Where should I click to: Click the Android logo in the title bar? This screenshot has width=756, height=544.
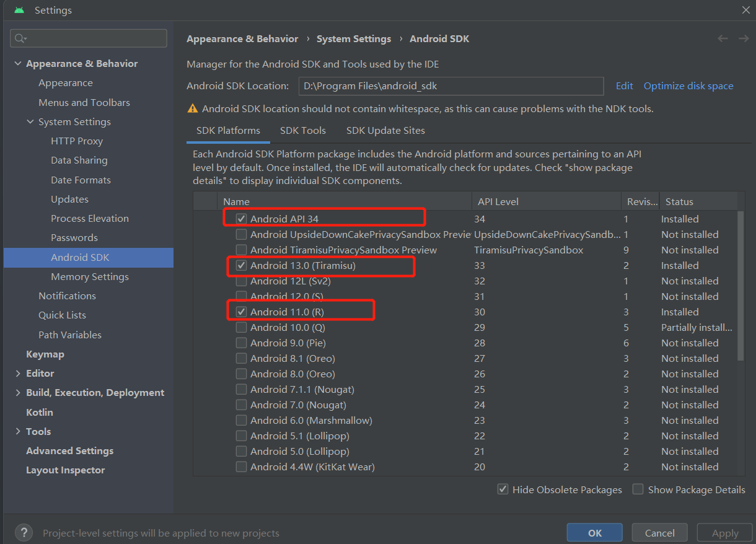pyautogui.click(x=19, y=10)
